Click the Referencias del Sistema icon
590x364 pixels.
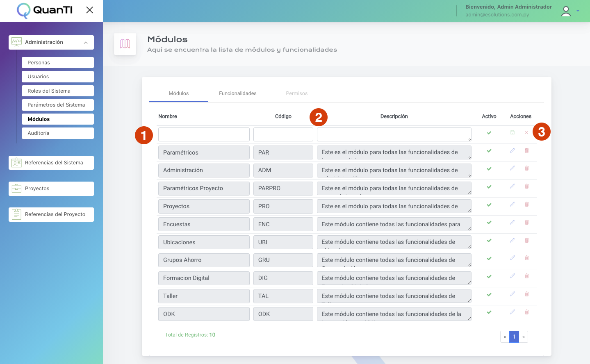(16, 163)
